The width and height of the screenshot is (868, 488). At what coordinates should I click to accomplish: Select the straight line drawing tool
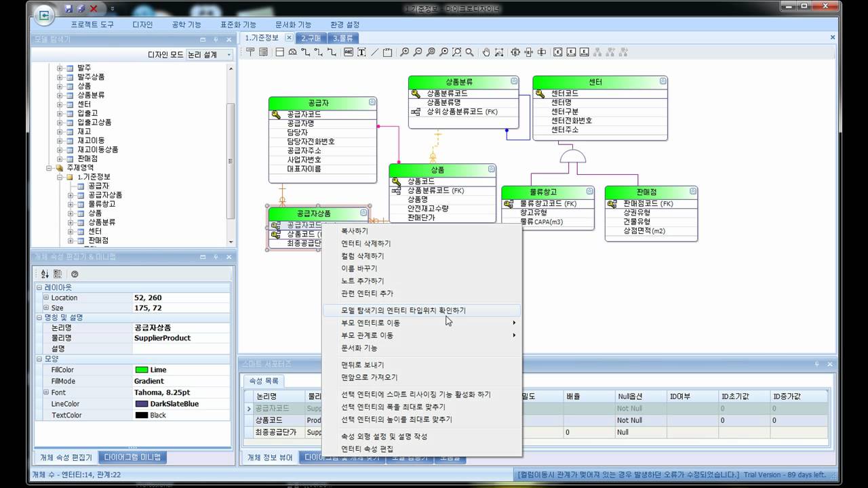374,52
